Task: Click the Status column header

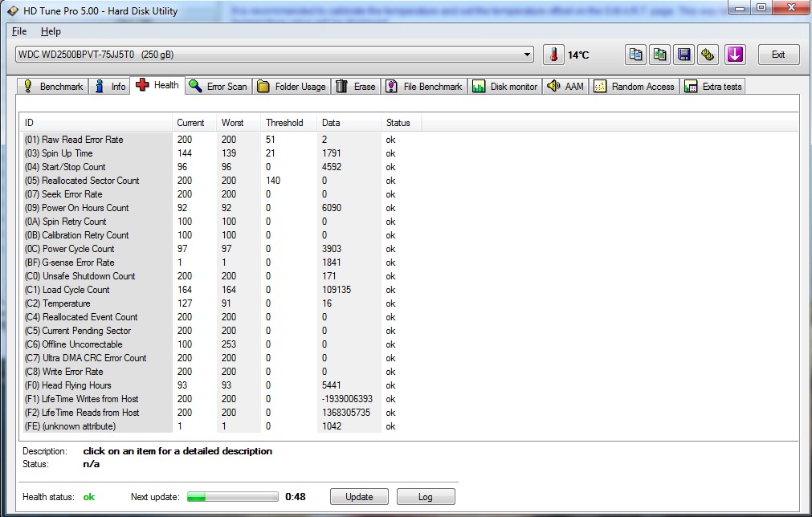Action: 402,123
